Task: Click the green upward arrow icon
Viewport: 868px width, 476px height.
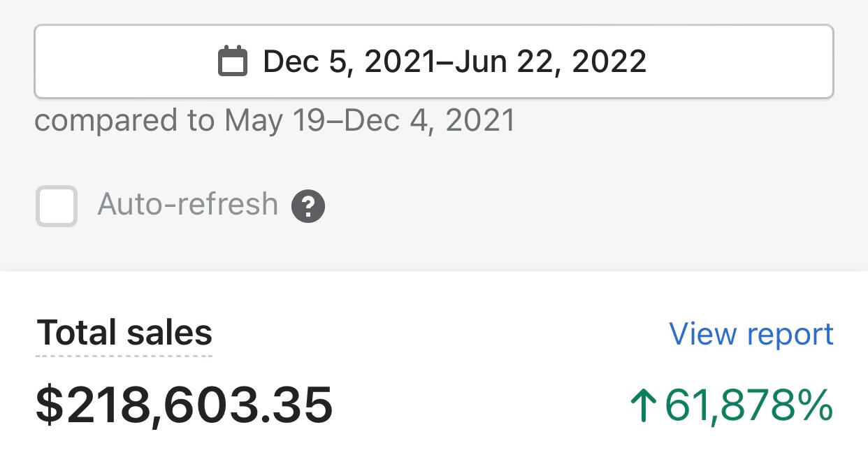Action: tap(643, 406)
